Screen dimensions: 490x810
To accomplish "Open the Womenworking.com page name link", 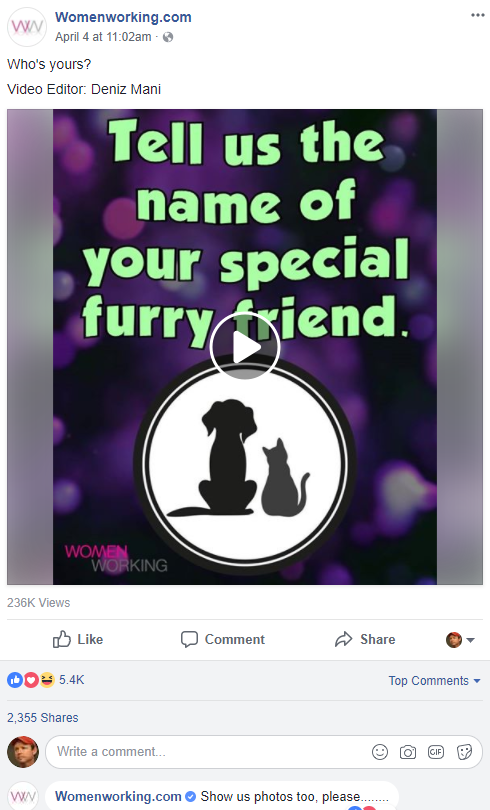I will pyautogui.click(x=123, y=17).
